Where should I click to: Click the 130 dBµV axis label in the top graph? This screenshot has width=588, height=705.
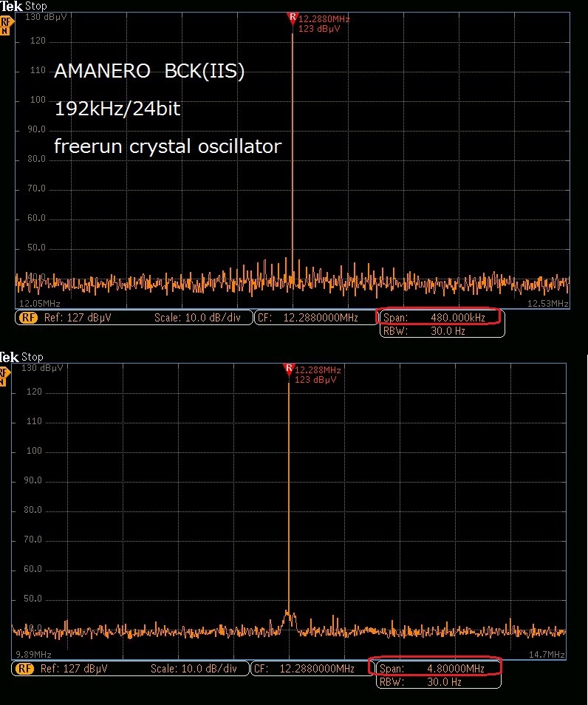(x=46, y=17)
